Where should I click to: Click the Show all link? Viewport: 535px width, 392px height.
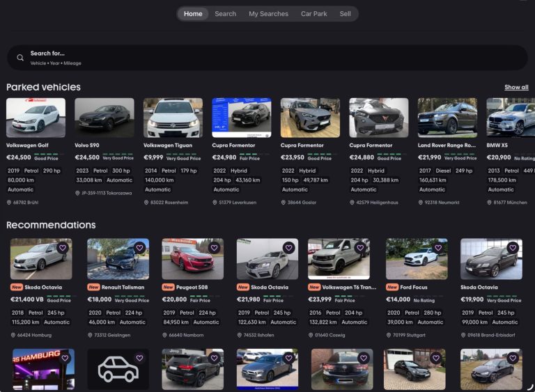516,87
